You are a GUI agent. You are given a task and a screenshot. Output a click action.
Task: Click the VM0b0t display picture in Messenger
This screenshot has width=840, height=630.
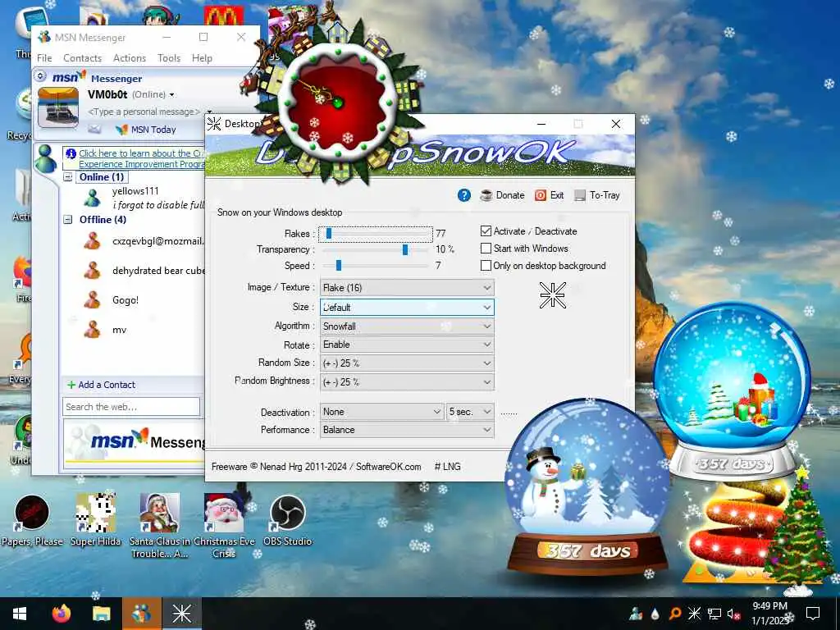(x=58, y=107)
